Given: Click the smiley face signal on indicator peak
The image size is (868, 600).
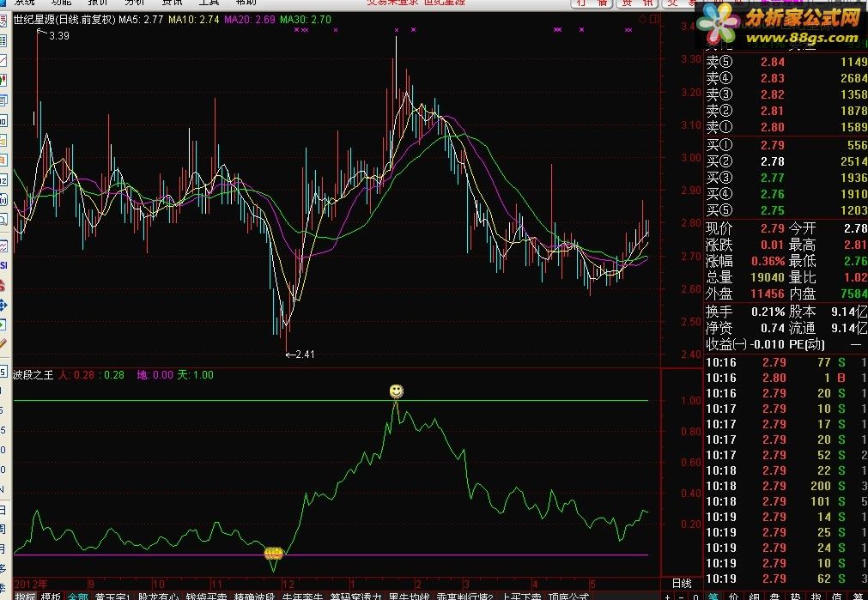Looking at the screenshot, I should [396, 391].
